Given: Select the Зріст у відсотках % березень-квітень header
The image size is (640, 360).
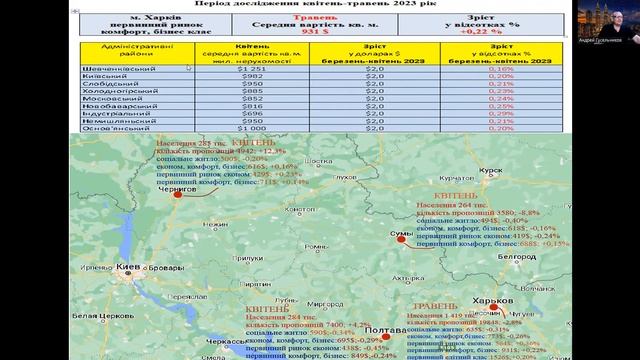Looking at the screenshot, I should (502, 53).
